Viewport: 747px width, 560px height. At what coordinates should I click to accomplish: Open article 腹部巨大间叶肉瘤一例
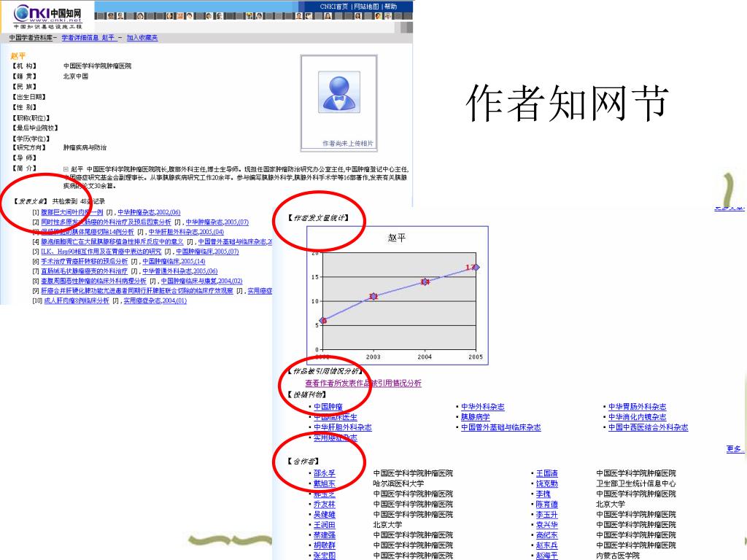(x=72, y=212)
